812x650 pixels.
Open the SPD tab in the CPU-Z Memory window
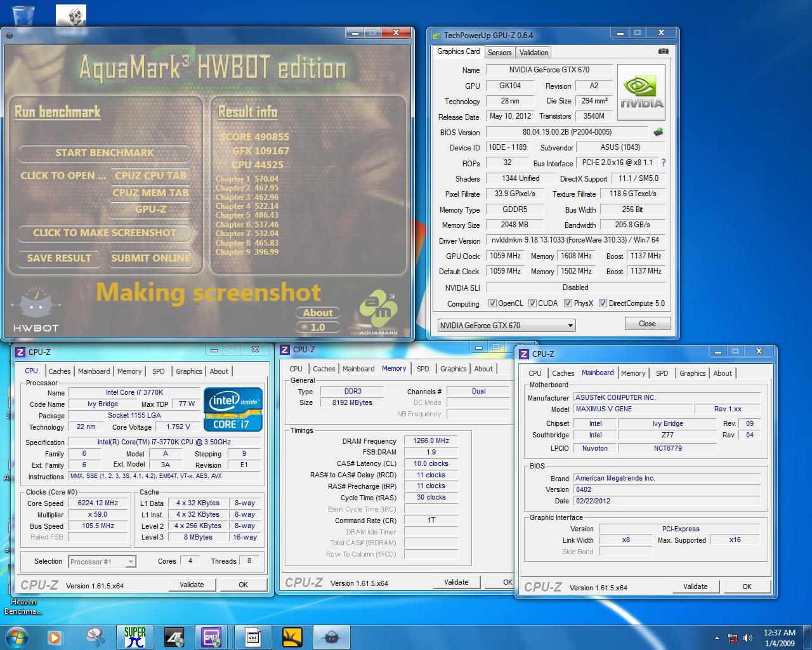(423, 369)
